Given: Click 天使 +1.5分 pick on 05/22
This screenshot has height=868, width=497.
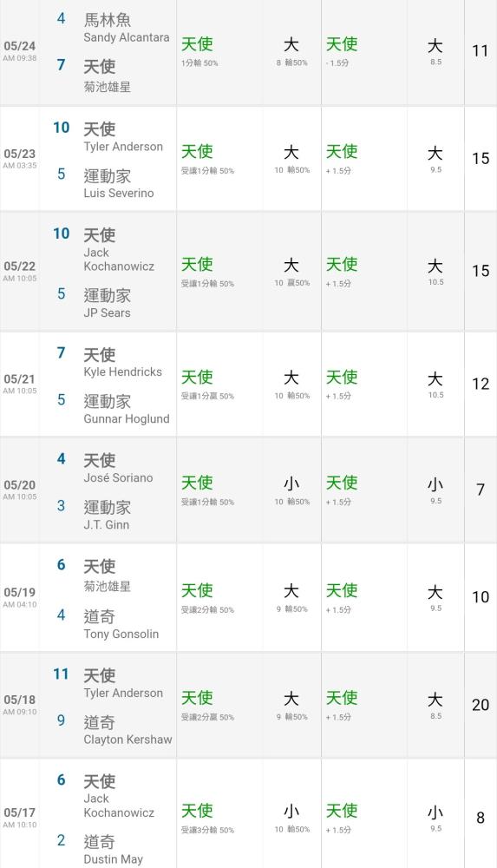Looking at the screenshot, I should coord(342,271).
